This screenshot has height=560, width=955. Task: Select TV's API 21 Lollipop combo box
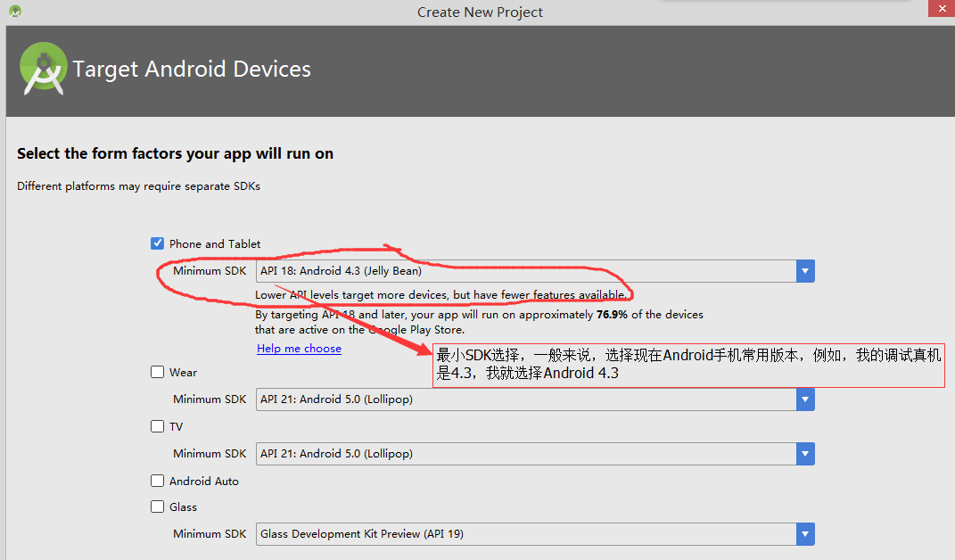(x=535, y=453)
